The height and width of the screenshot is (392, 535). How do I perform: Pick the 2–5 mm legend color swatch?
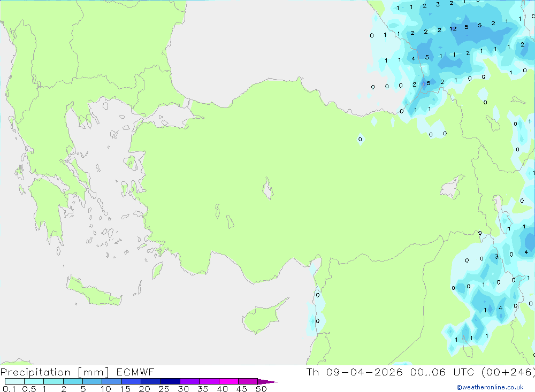pos(73,381)
